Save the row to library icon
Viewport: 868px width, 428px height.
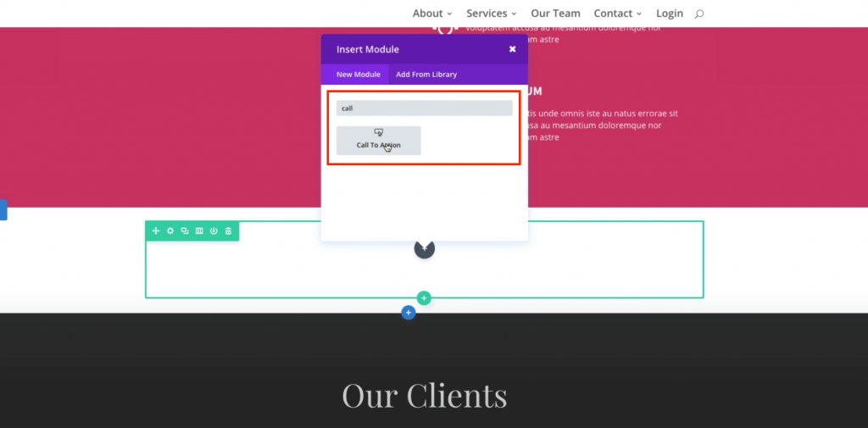(x=214, y=231)
